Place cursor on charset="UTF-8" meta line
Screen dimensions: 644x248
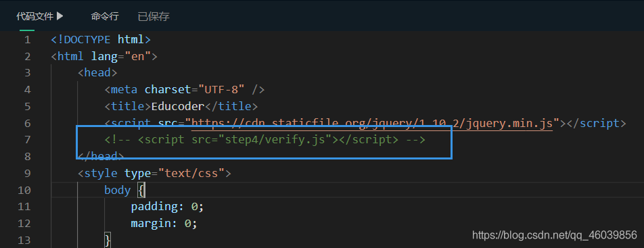185,90
